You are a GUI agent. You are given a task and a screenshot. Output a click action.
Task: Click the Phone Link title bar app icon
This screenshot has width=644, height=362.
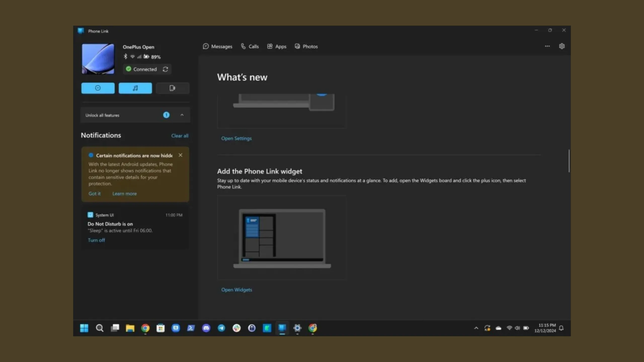click(81, 31)
